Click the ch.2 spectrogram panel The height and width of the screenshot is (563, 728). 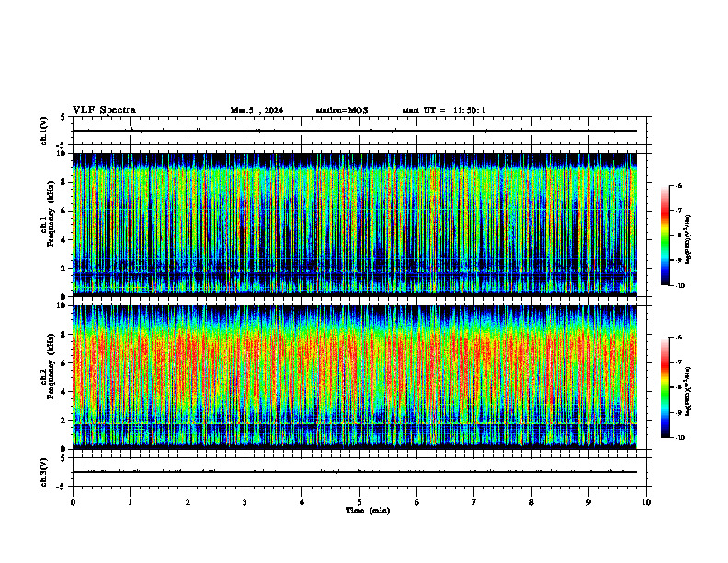coord(355,377)
